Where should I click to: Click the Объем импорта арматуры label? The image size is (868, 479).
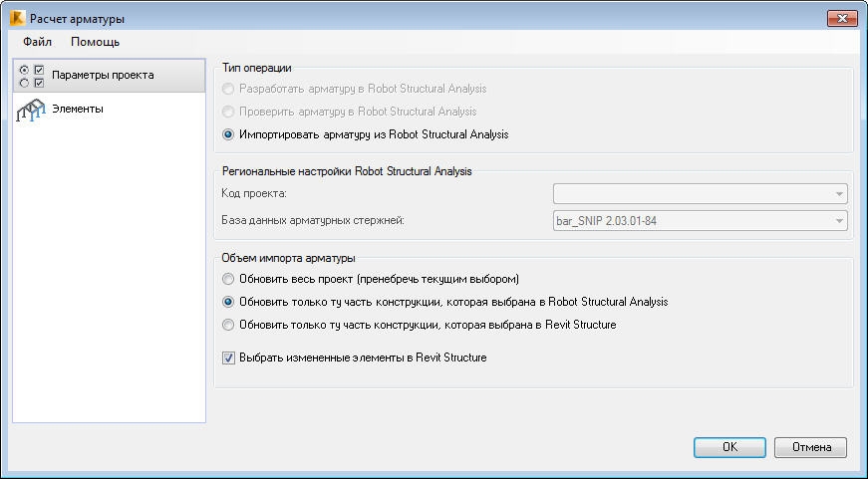(288, 258)
